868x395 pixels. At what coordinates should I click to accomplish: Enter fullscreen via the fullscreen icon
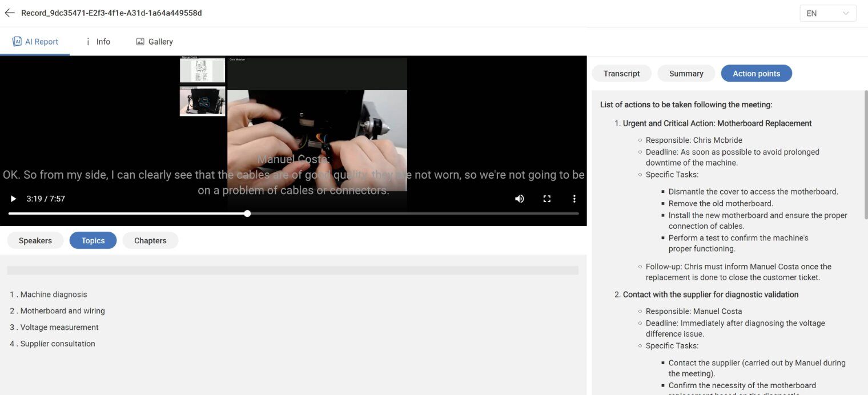[x=546, y=199]
